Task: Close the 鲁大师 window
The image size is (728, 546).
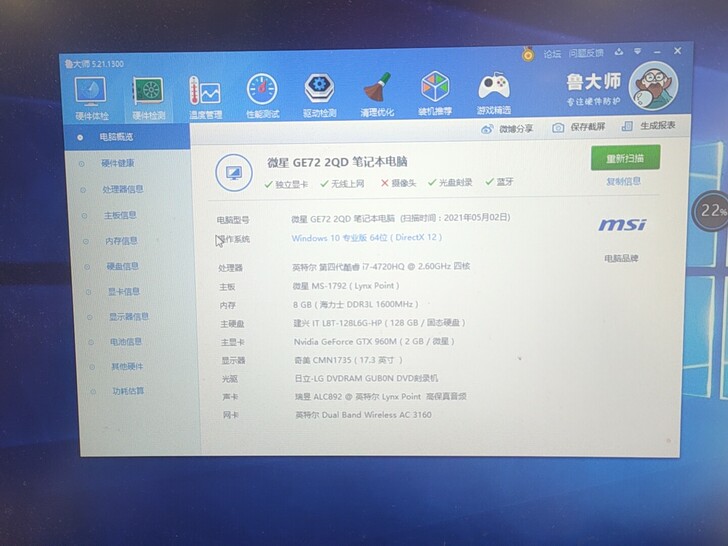Action: point(677,51)
